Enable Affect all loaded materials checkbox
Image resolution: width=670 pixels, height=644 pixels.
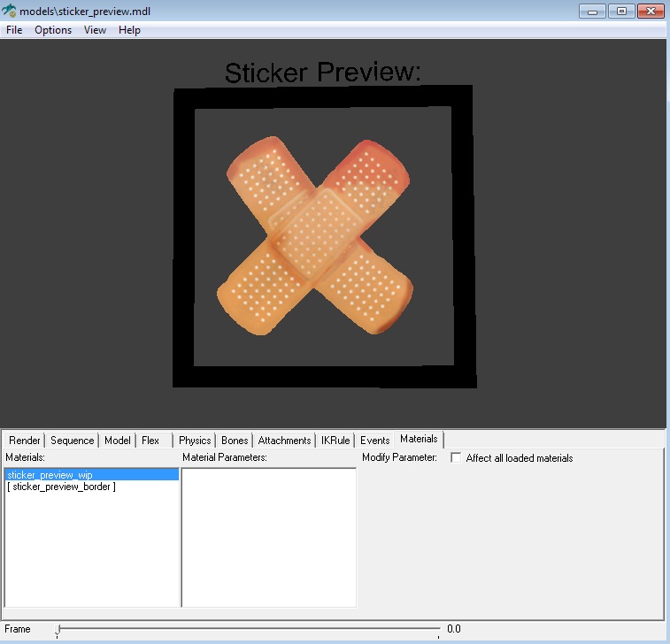(456, 458)
